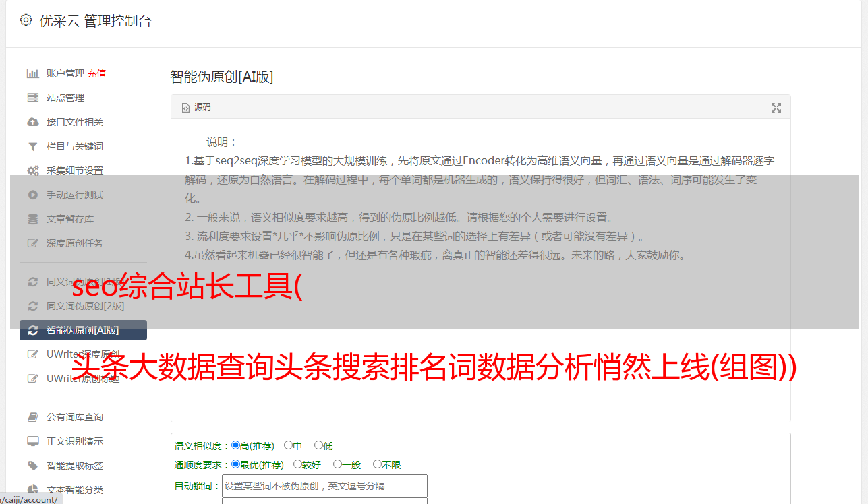868x504 pixels.
Task: Click the 站点管理 server icon
Action: pyautogui.click(x=32, y=98)
